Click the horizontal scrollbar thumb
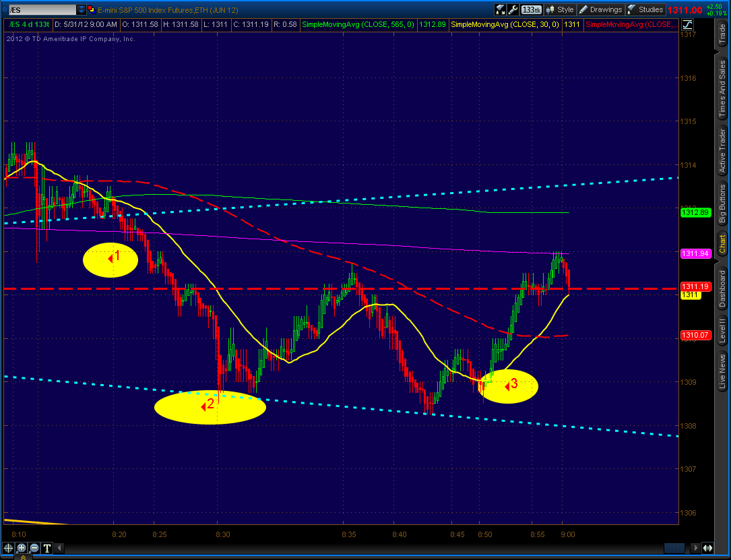 tap(675, 548)
